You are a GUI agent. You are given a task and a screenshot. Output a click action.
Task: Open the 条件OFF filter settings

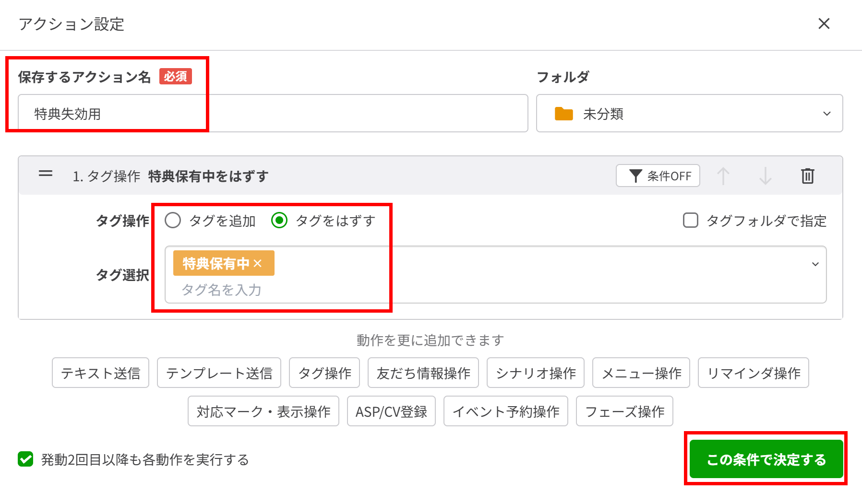(658, 176)
